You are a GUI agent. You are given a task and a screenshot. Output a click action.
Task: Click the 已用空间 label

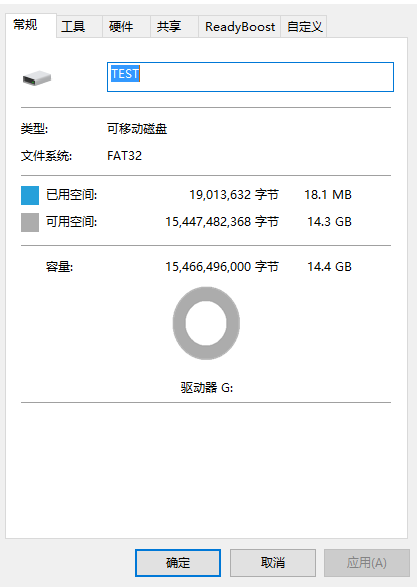click(x=71, y=195)
